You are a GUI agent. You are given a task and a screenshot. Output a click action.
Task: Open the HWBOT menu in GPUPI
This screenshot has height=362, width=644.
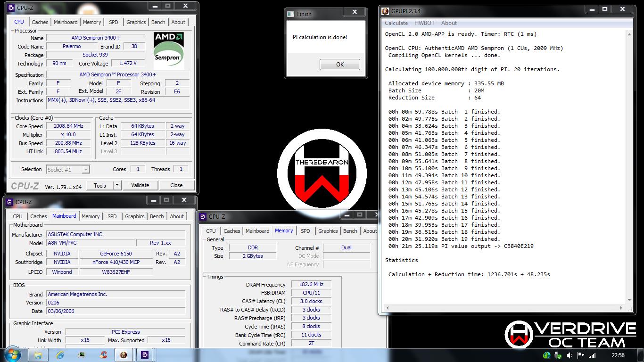424,23
